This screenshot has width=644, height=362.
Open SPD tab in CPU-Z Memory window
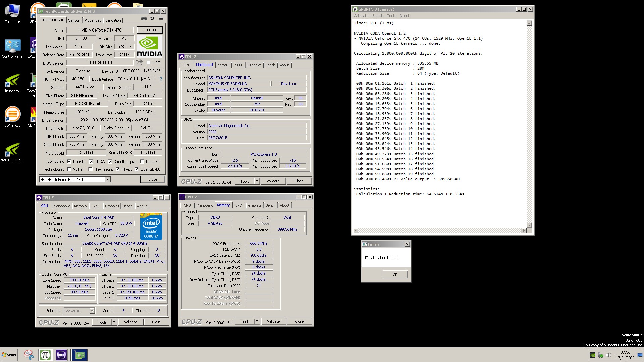click(238, 205)
